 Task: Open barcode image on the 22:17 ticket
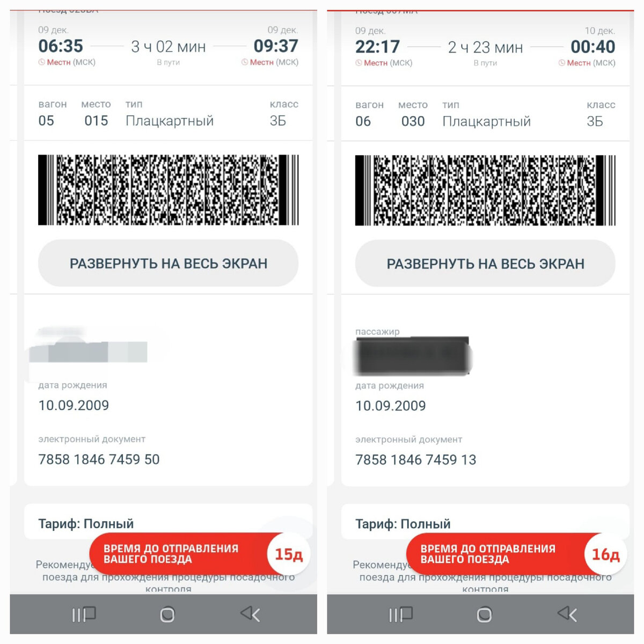[x=485, y=191]
